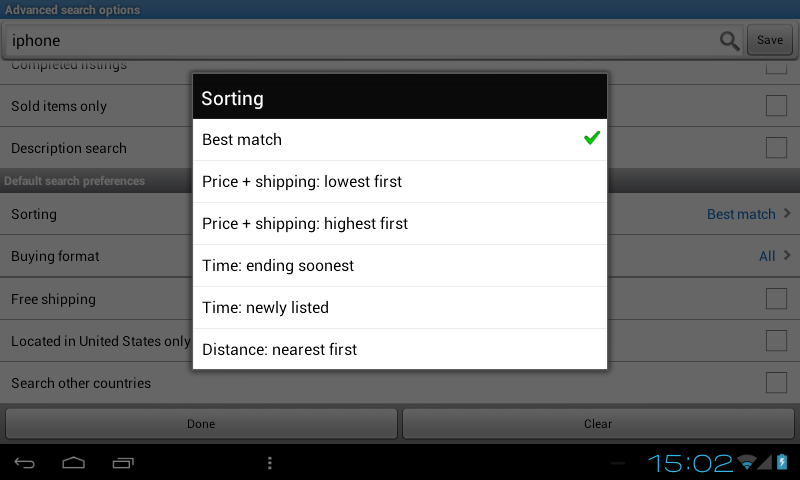This screenshot has width=800, height=480.
Task: Choose Time: ending soonest option
Action: pos(400,266)
